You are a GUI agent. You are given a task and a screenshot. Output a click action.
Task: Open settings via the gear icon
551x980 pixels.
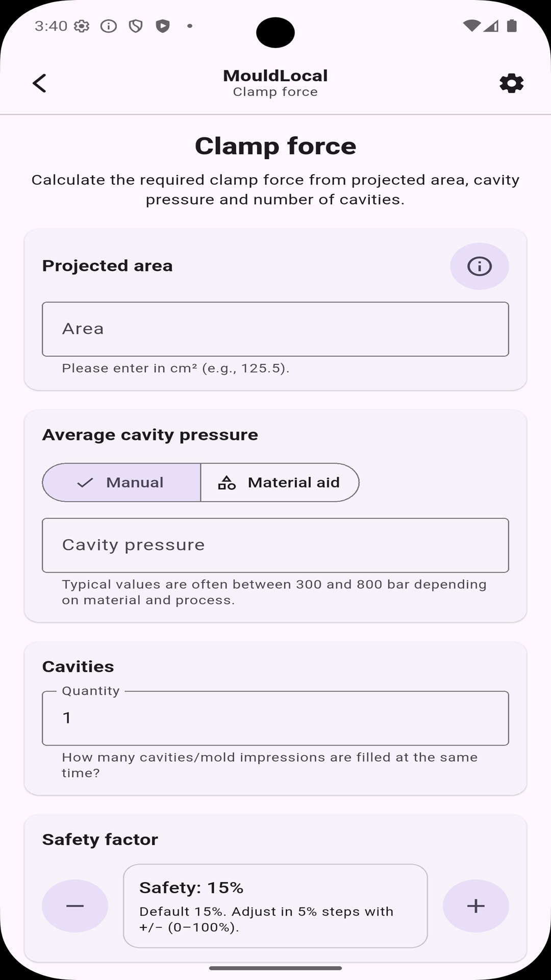click(511, 83)
